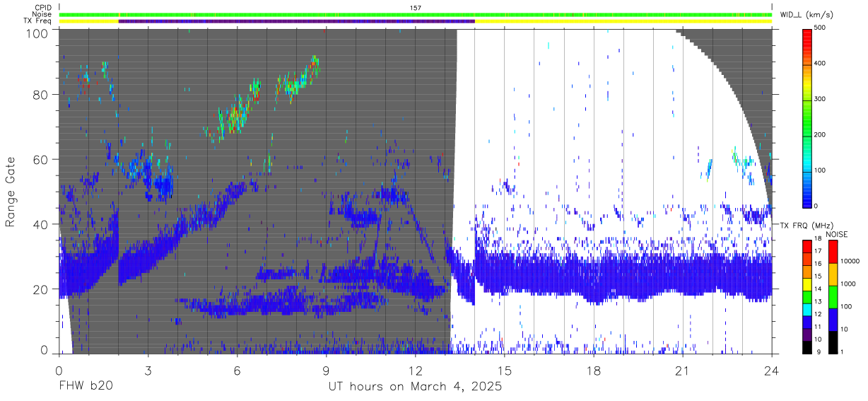This screenshot has height=401, width=868.
Task: Click the green Noise strip above the plot
Action: pos(415,14)
